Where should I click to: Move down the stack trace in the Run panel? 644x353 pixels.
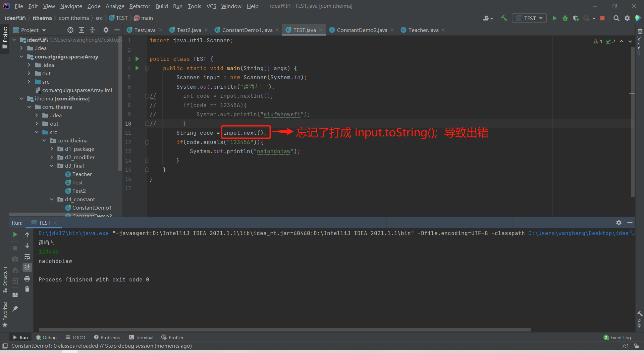(x=27, y=246)
